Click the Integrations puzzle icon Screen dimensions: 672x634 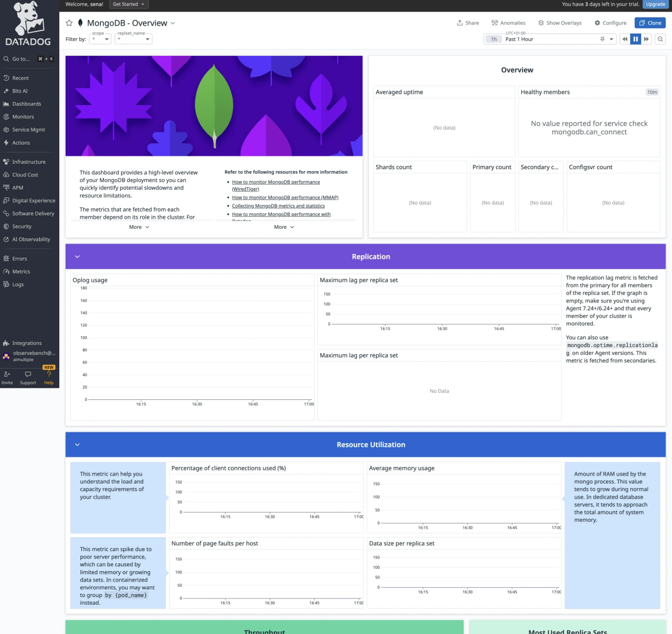point(6,343)
